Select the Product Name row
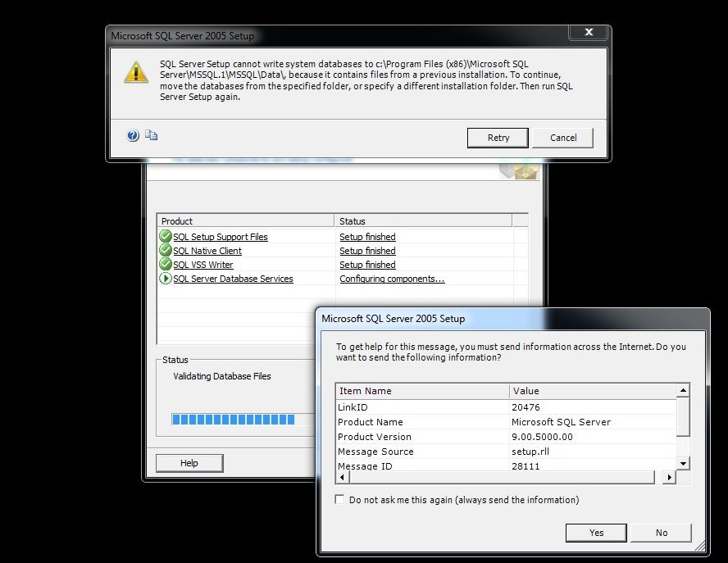 [x=506, y=422]
